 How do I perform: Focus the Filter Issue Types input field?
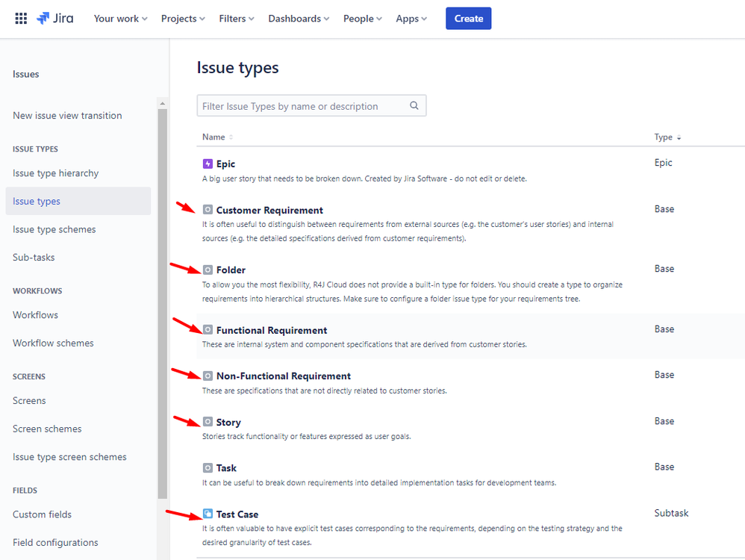[x=311, y=105]
